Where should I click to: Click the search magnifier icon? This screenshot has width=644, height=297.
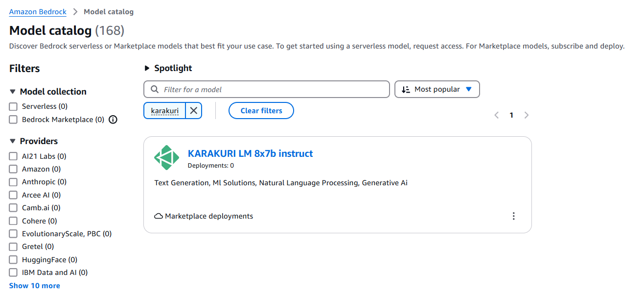pos(155,89)
